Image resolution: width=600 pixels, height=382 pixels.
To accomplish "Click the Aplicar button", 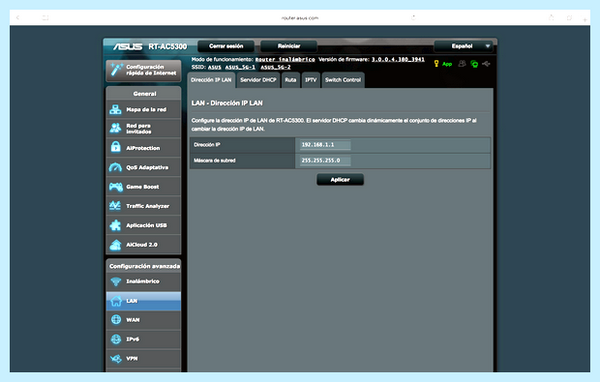I will coord(340,180).
